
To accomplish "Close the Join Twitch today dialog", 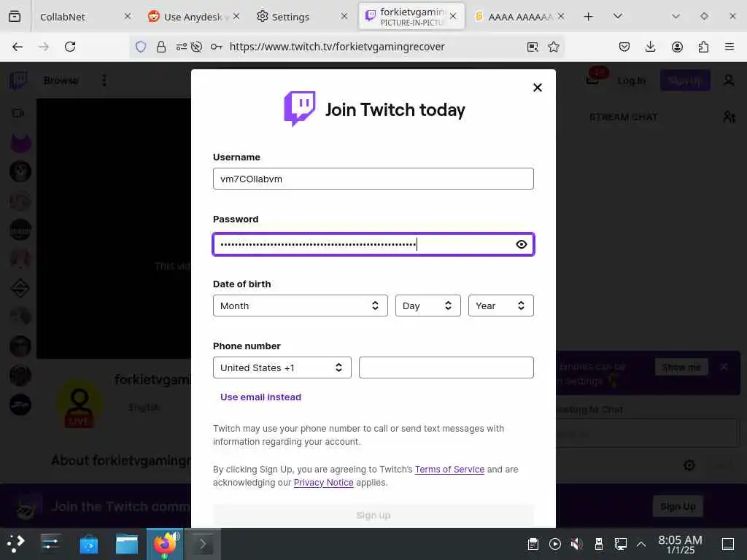I will pos(538,87).
